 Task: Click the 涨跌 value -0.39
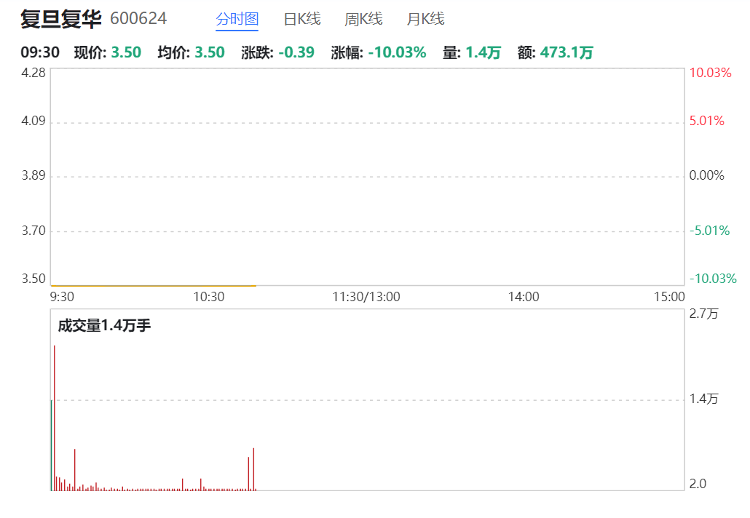(296, 52)
